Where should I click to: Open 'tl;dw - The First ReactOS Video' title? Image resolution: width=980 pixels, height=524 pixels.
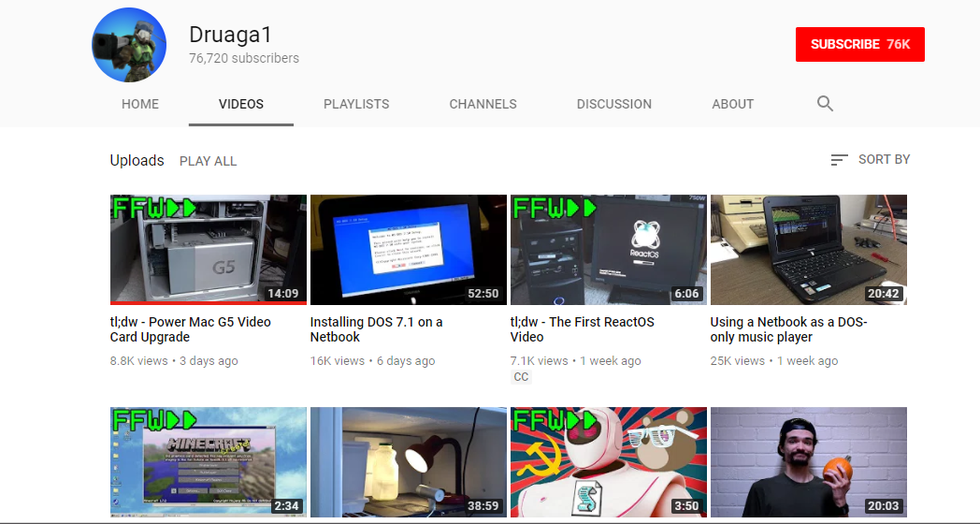(582, 329)
